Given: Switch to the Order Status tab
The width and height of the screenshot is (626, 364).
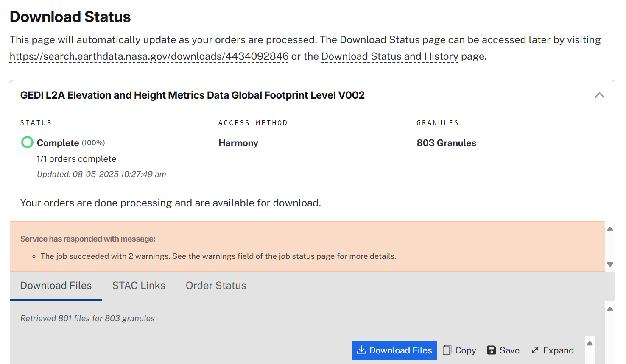Looking at the screenshot, I should 216,286.
